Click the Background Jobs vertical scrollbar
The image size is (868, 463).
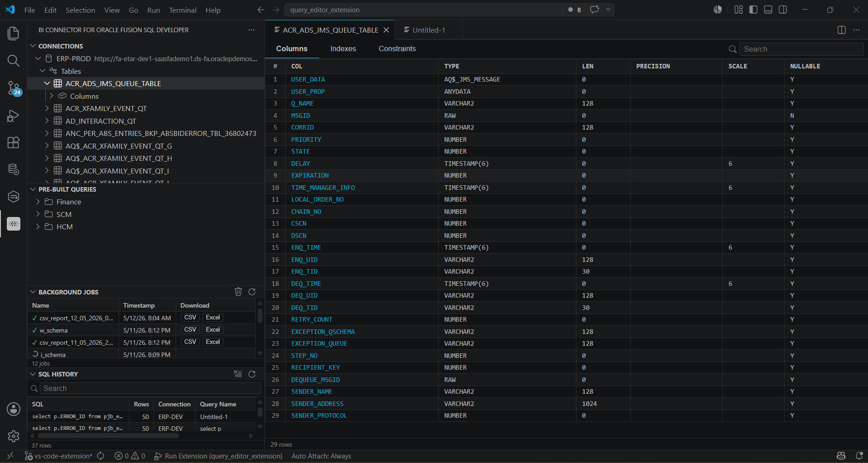[x=260, y=316]
